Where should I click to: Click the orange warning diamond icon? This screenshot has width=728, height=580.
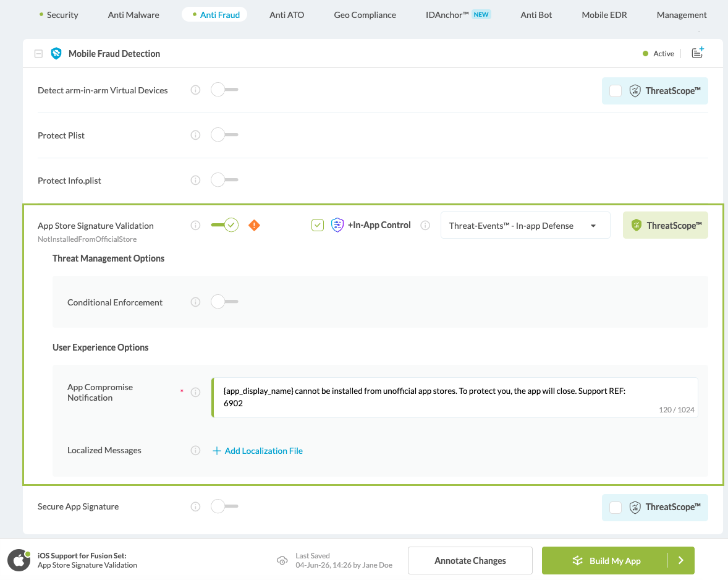pos(254,225)
